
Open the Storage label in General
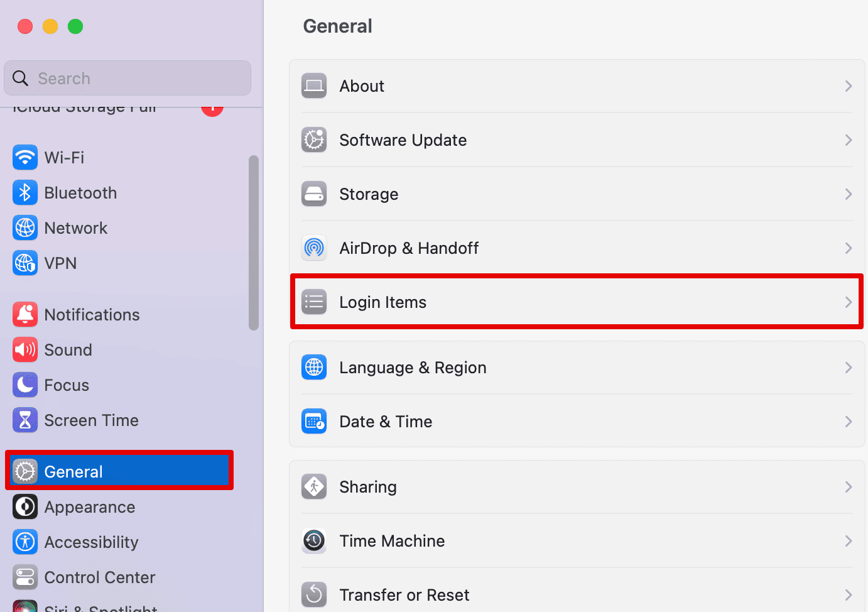pos(369,194)
